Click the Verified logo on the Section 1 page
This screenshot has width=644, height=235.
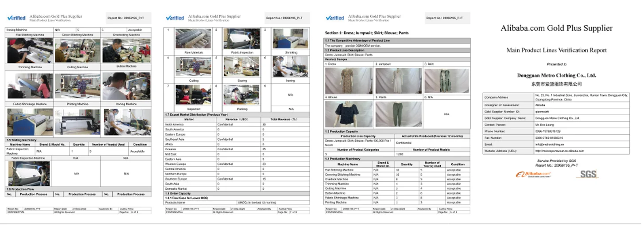335,18
